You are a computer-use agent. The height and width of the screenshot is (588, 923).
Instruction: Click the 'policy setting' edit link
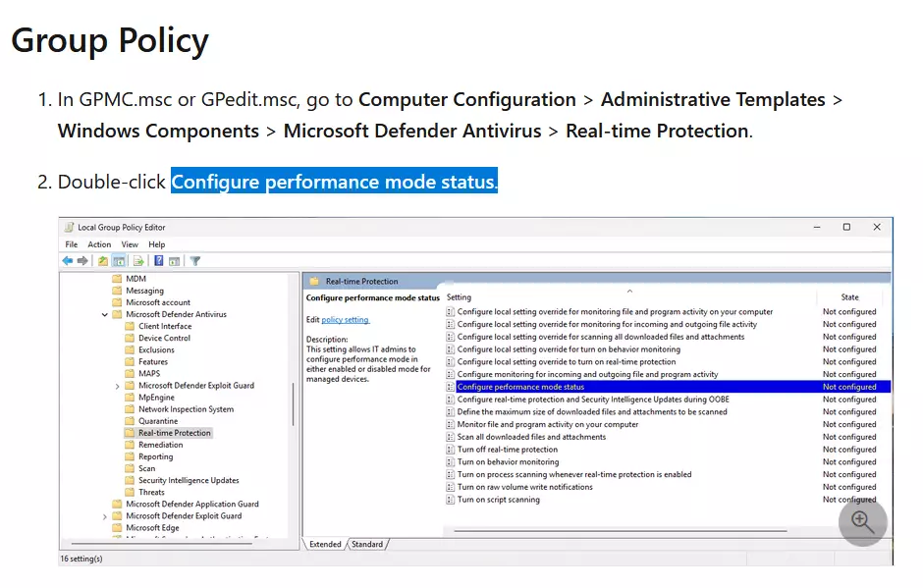pos(345,320)
